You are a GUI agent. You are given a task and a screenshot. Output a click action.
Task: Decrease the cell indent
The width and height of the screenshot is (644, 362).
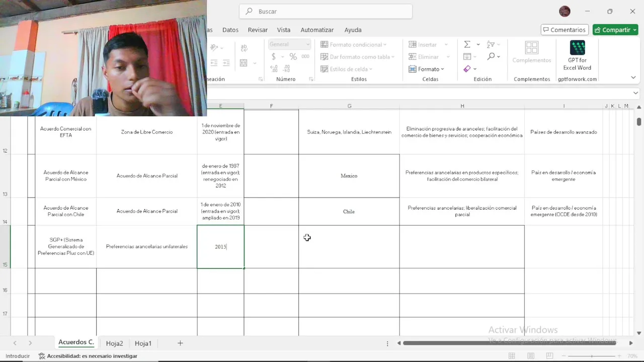point(214,63)
